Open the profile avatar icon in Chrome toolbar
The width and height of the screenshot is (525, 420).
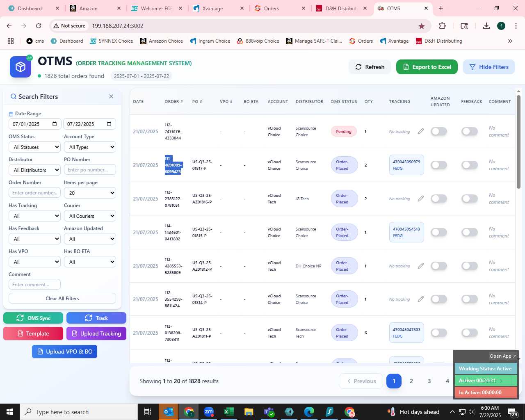501,26
